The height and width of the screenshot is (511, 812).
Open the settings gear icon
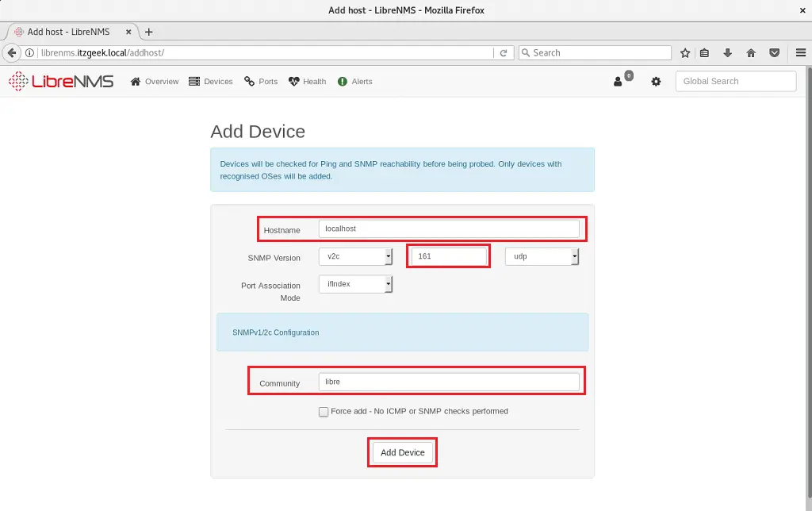pos(656,82)
